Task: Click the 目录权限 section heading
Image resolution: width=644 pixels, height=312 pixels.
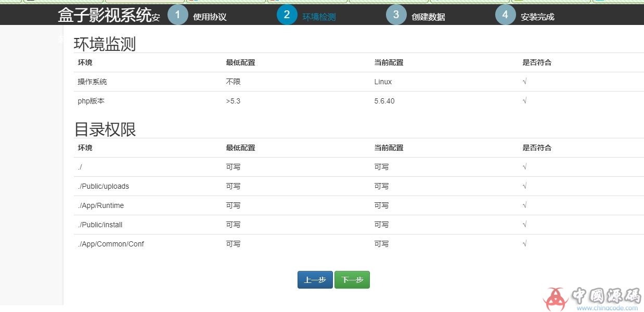Action: [x=104, y=129]
